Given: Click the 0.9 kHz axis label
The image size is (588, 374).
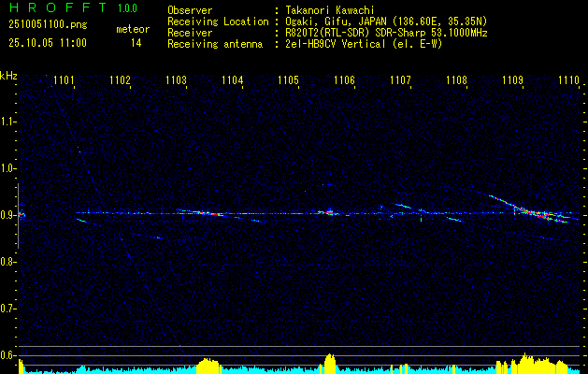Looking at the screenshot, I should (7, 215).
